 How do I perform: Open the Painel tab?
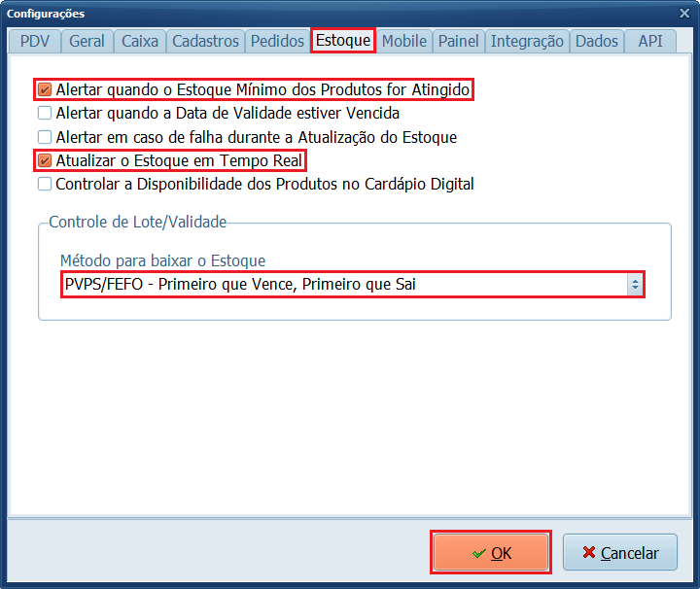(x=458, y=41)
